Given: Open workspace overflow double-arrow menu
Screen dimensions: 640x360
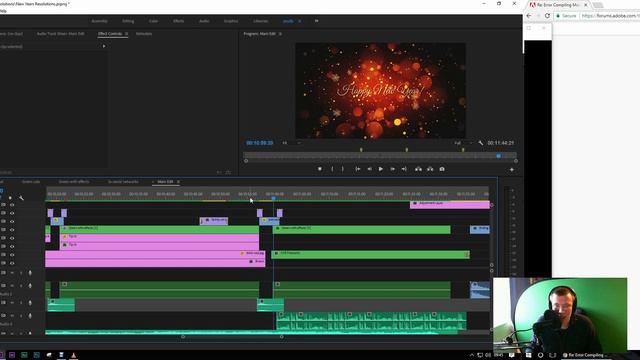Looking at the screenshot, I should click(x=316, y=21).
